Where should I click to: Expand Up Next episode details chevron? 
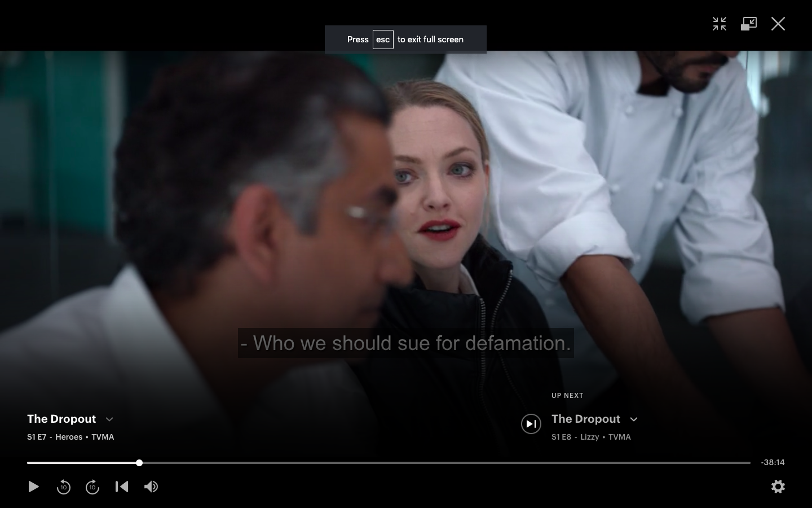[634, 419]
